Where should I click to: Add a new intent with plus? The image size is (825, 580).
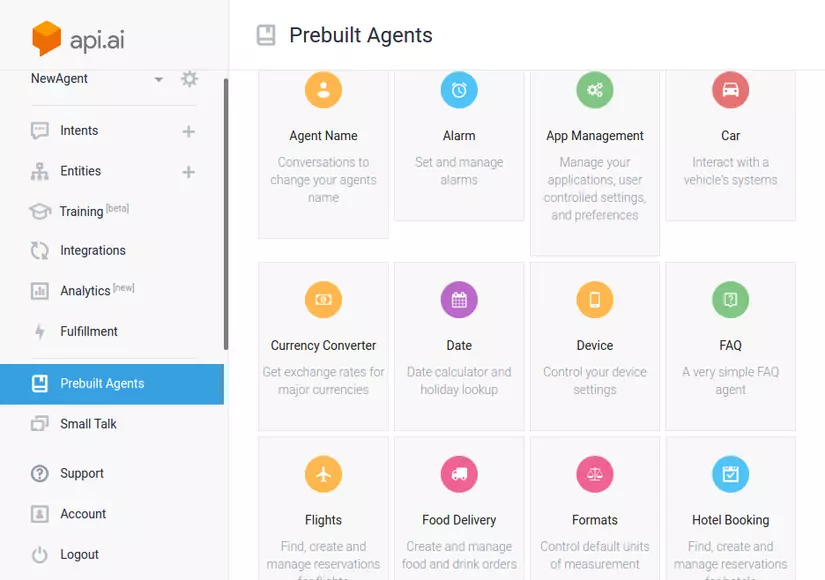(x=188, y=131)
